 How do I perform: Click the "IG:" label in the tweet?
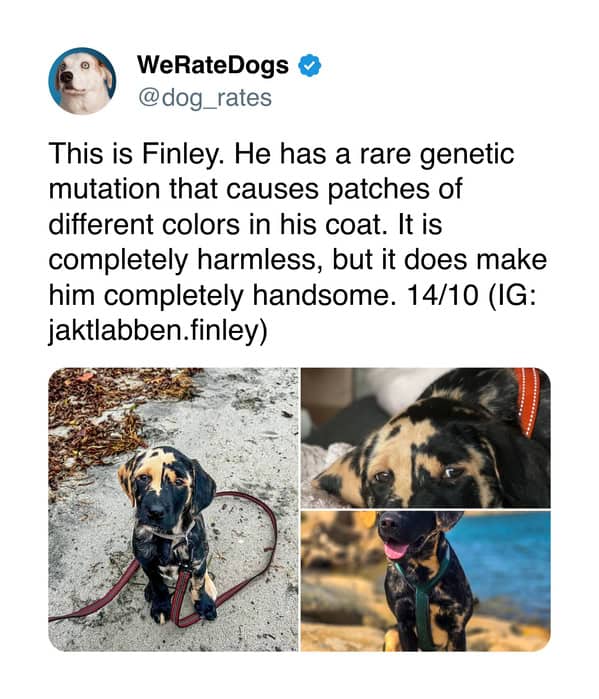[x=513, y=295]
